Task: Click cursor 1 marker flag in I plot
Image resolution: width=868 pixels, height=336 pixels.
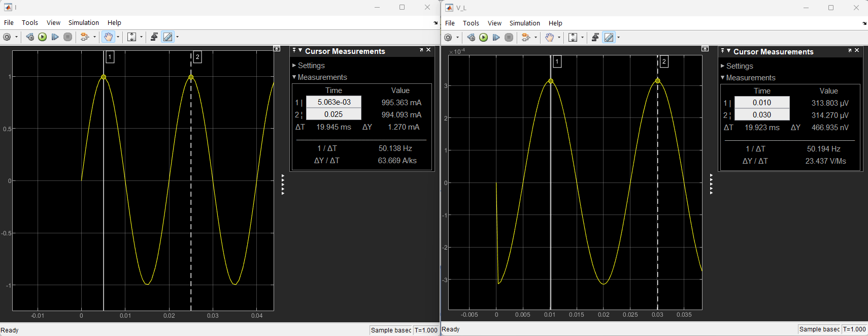Action: (110, 57)
